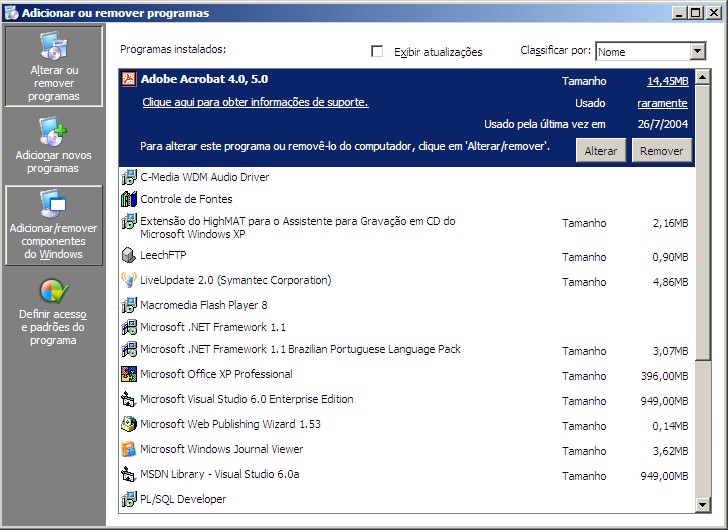Click the scrollbar down arrow
This screenshot has width=728, height=530.
[703, 505]
